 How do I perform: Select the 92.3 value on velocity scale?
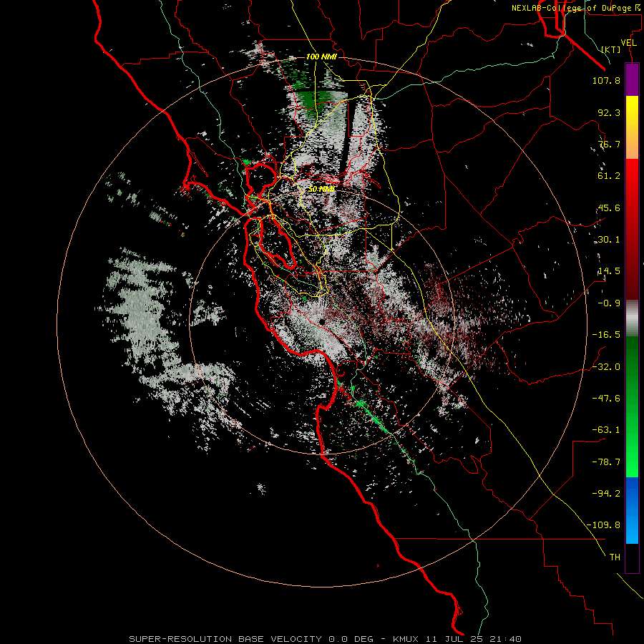609,112
